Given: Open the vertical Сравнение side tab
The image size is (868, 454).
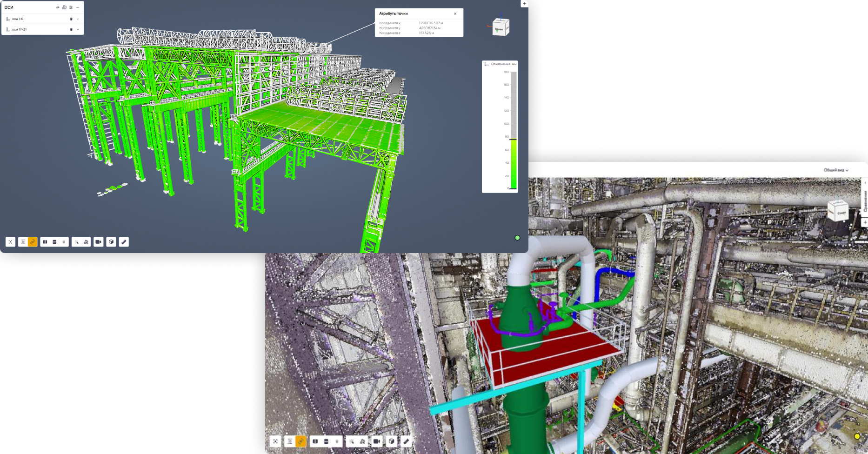Looking at the screenshot, I should click(865, 201).
